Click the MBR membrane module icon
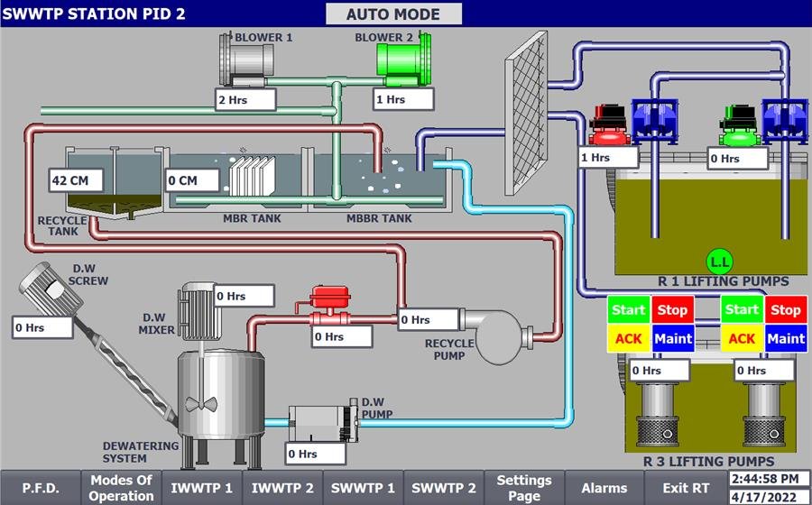This screenshot has height=505, width=812. 253,176
